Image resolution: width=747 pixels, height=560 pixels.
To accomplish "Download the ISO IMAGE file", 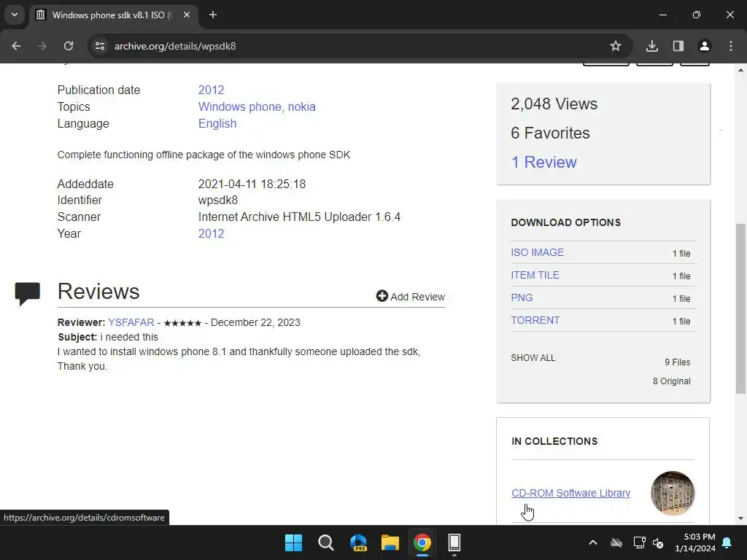I will 538,252.
